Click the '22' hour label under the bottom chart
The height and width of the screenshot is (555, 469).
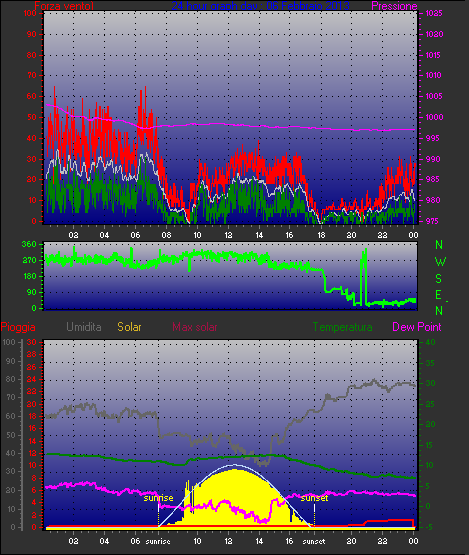(x=382, y=541)
